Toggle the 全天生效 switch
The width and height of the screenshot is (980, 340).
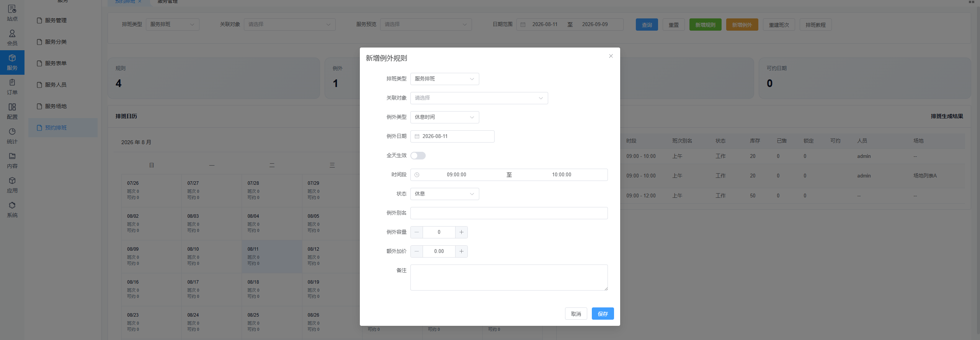[x=418, y=156]
